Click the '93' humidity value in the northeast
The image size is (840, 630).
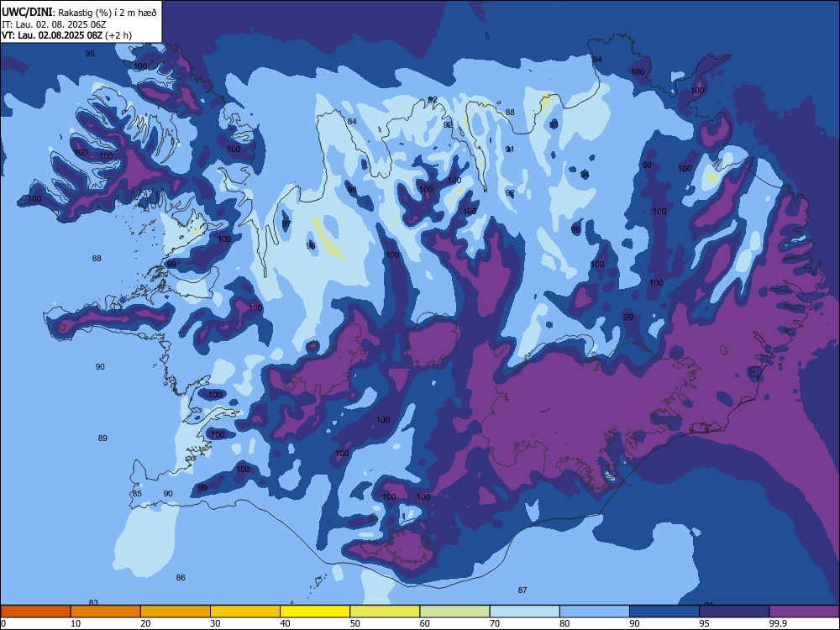pos(554,125)
